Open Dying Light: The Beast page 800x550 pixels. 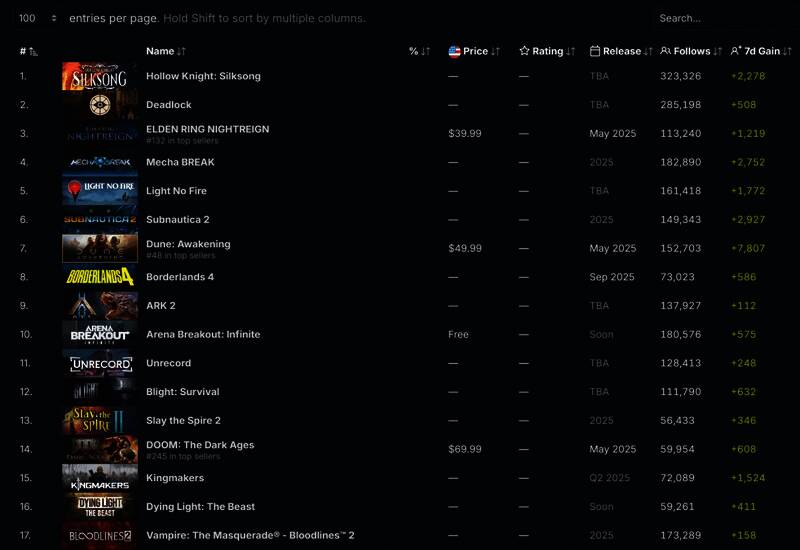(x=200, y=507)
